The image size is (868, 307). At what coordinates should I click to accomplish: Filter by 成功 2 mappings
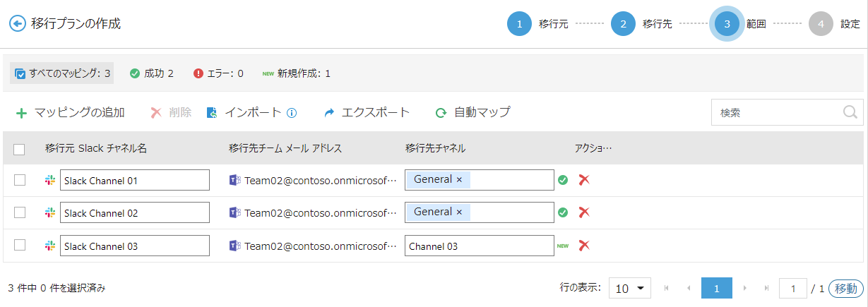point(152,73)
